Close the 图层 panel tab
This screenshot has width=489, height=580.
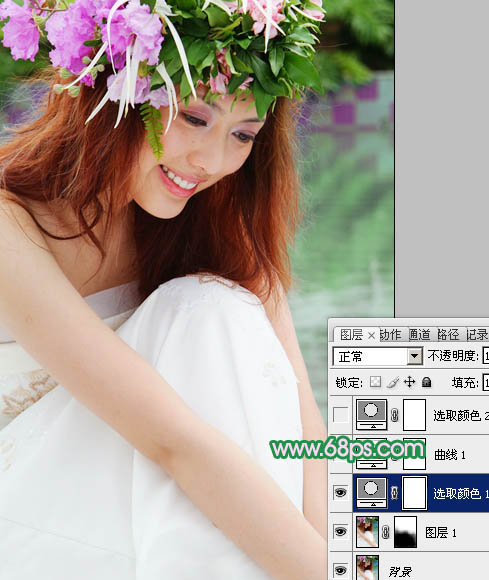point(371,335)
